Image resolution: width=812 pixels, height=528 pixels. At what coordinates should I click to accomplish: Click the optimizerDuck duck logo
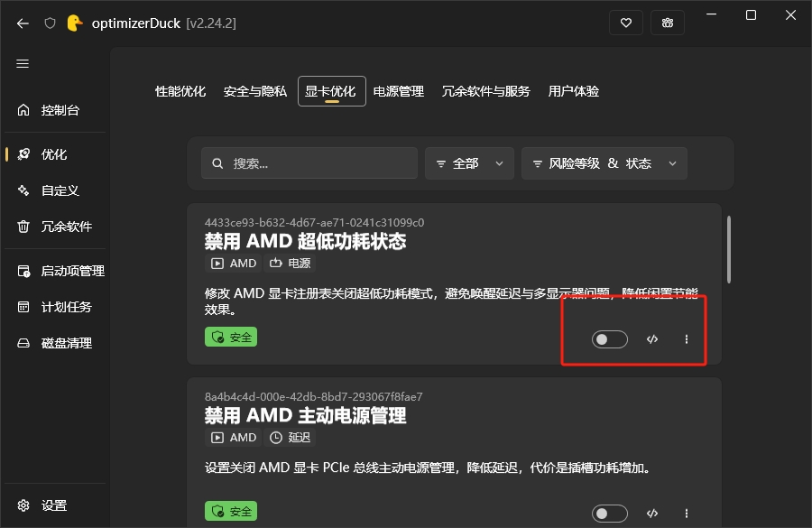(75, 23)
